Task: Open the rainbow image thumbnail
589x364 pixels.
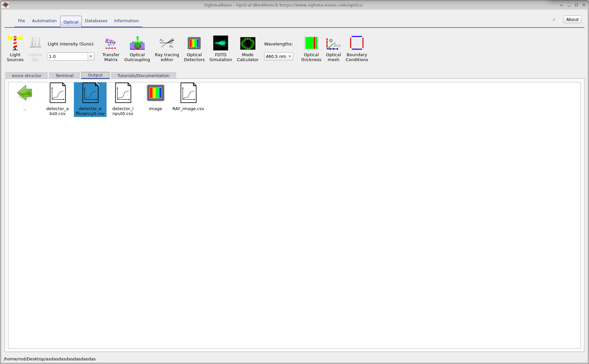Action: pyautogui.click(x=155, y=92)
